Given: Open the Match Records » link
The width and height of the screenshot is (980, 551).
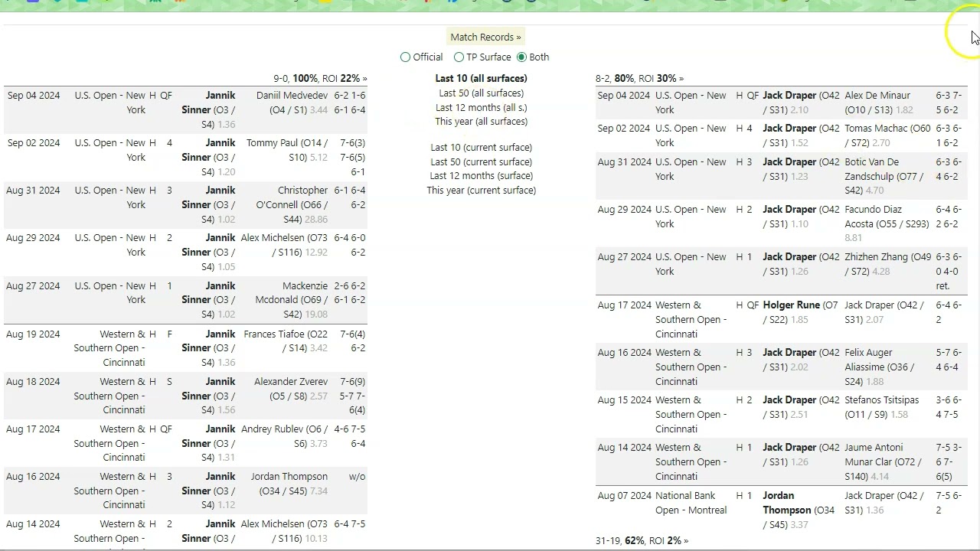Looking at the screenshot, I should click(485, 37).
